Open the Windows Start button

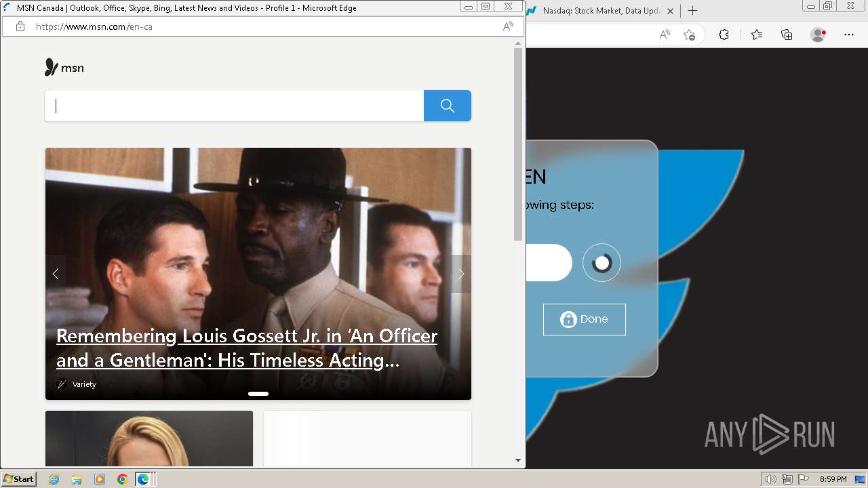19,479
